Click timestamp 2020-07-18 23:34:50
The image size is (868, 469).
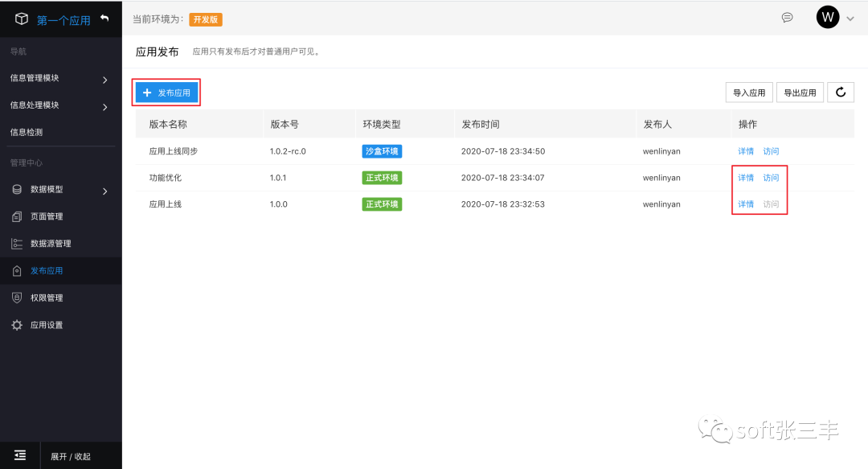pyautogui.click(x=503, y=150)
